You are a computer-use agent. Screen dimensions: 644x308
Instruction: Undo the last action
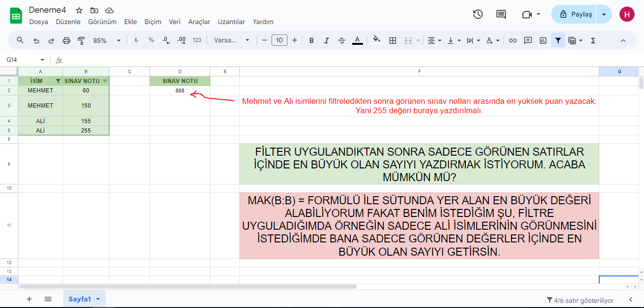(36, 41)
